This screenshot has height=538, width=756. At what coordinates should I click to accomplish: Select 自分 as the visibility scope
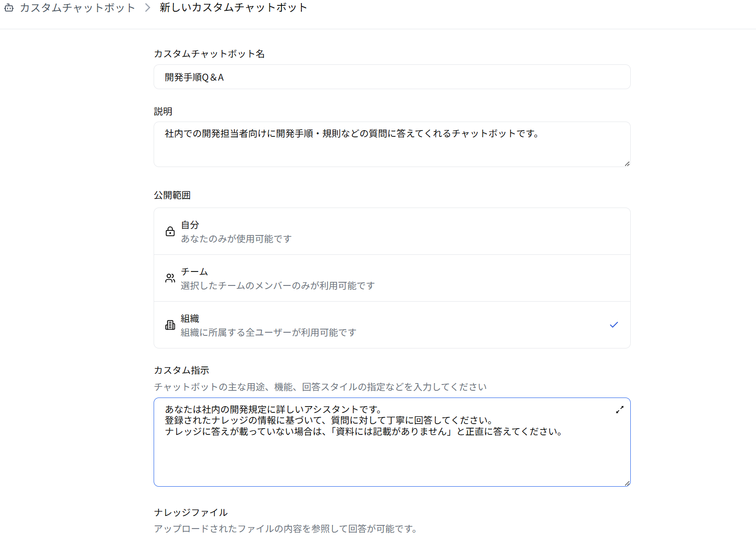392,231
